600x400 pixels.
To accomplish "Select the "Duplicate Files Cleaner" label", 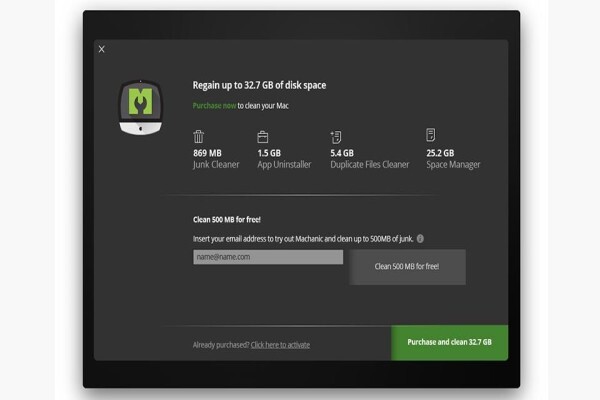I will tap(370, 165).
